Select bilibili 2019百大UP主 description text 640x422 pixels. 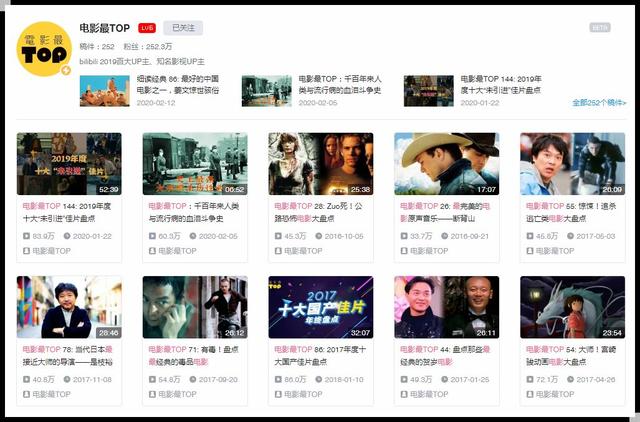point(142,62)
